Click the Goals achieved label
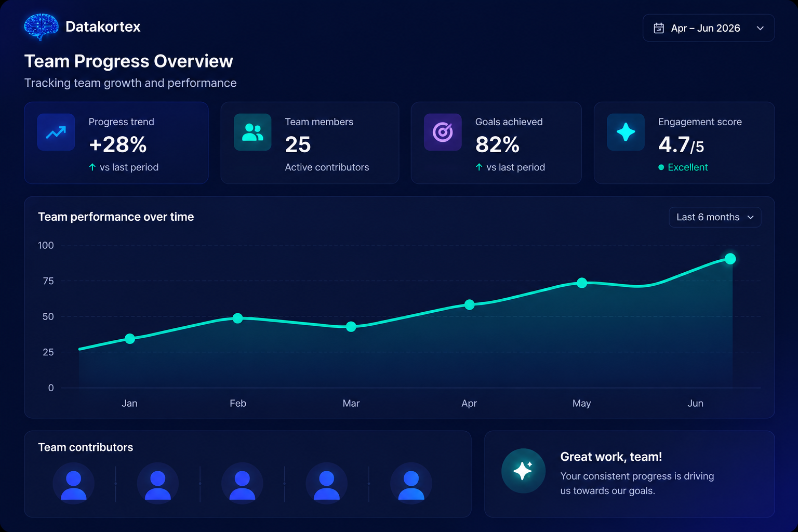 click(x=509, y=122)
